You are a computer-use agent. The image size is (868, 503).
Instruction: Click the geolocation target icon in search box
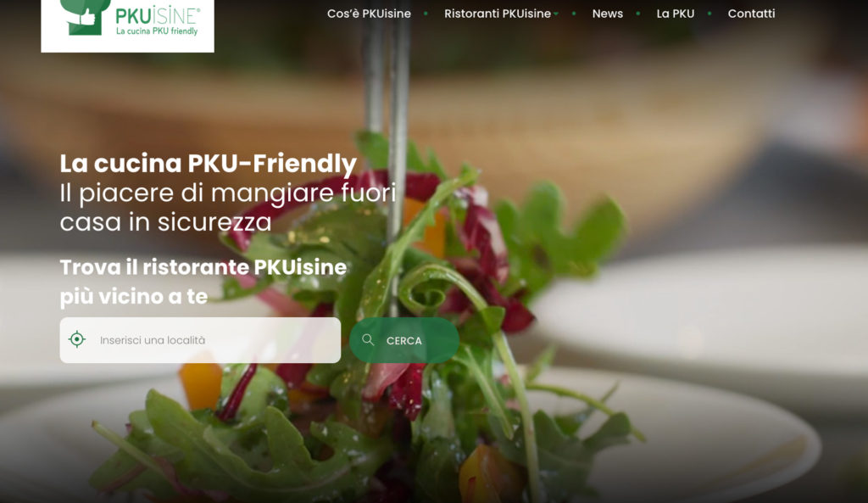pos(77,339)
